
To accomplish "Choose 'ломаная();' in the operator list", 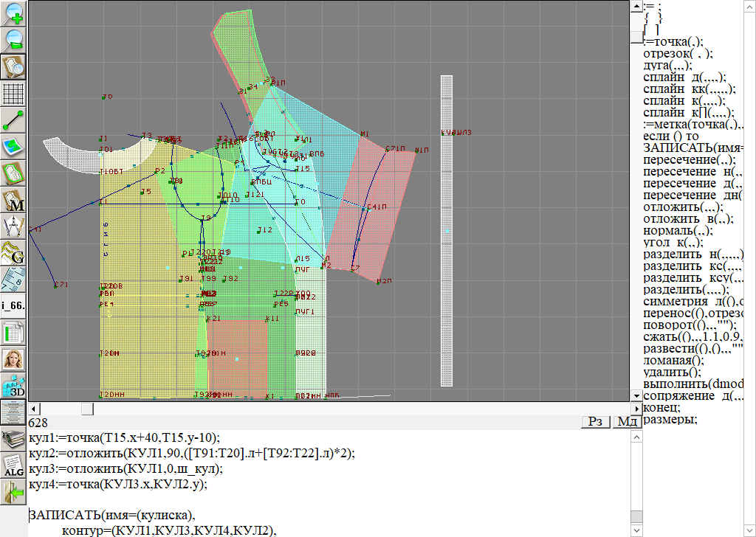I will [x=673, y=360].
